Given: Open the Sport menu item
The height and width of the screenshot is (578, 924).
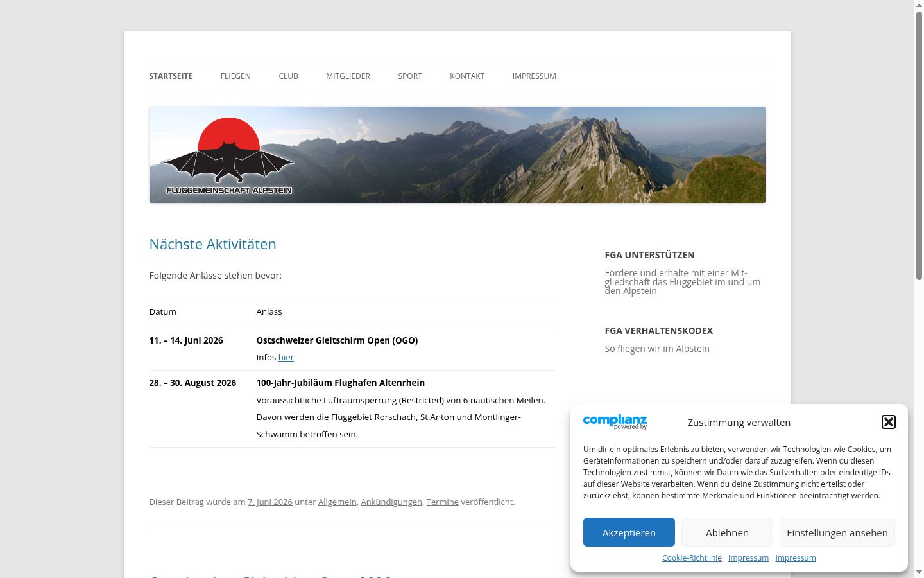Looking at the screenshot, I should [x=410, y=76].
